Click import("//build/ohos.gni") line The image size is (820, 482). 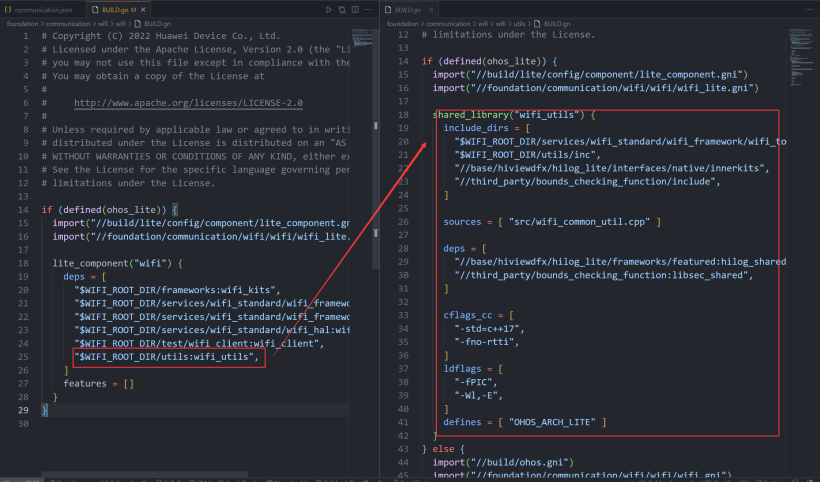pyautogui.click(x=503, y=462)
